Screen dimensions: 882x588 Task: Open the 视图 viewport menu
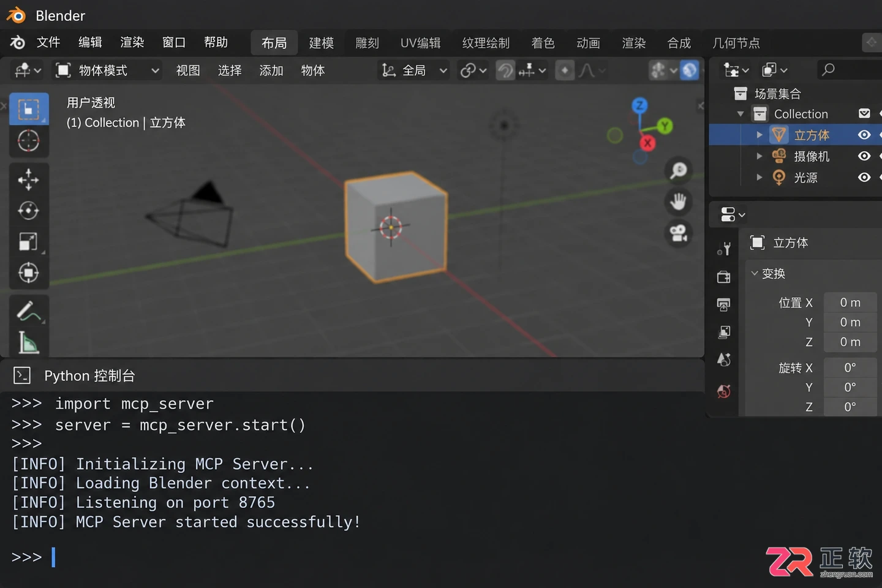[x=188, y=70]
